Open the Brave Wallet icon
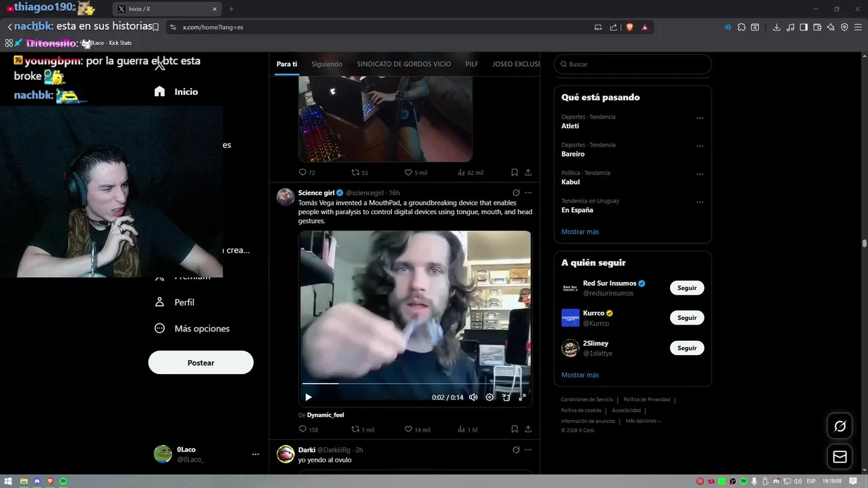Viewport: 868px width, 488px height. [817, 27]
